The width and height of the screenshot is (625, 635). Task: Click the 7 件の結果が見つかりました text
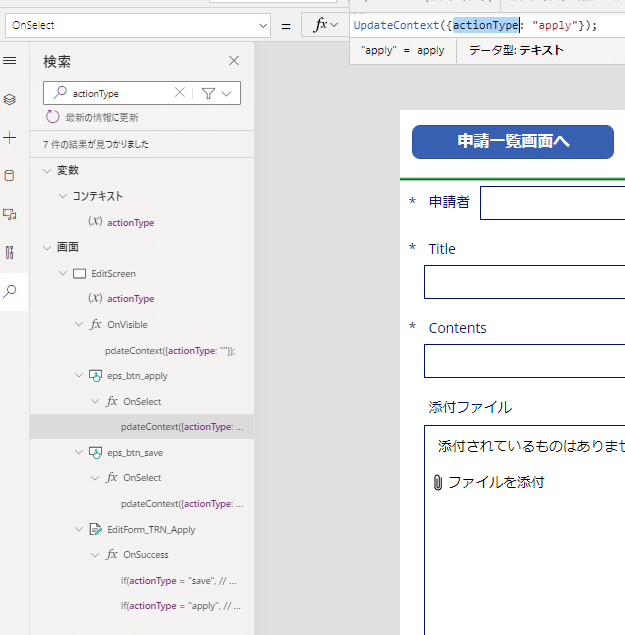[96, 144]
